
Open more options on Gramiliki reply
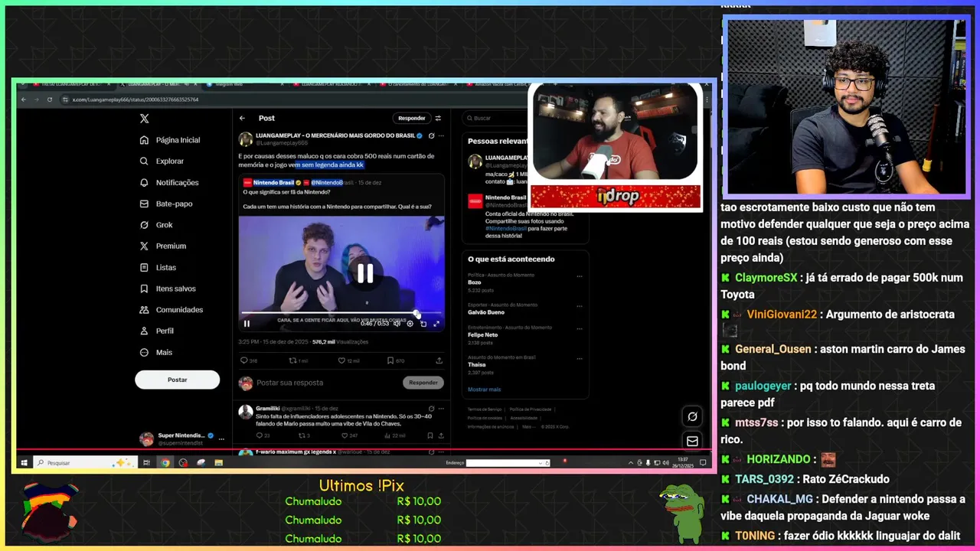(x=443, y=409)
